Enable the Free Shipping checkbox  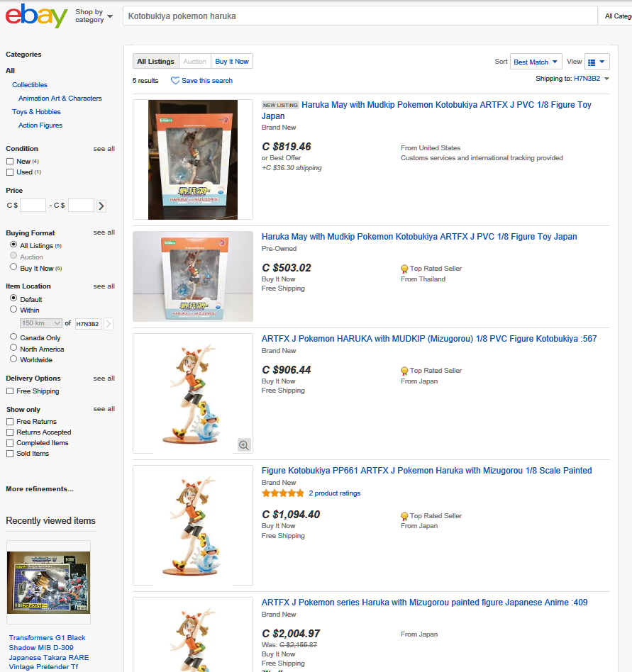coord(10,391)
